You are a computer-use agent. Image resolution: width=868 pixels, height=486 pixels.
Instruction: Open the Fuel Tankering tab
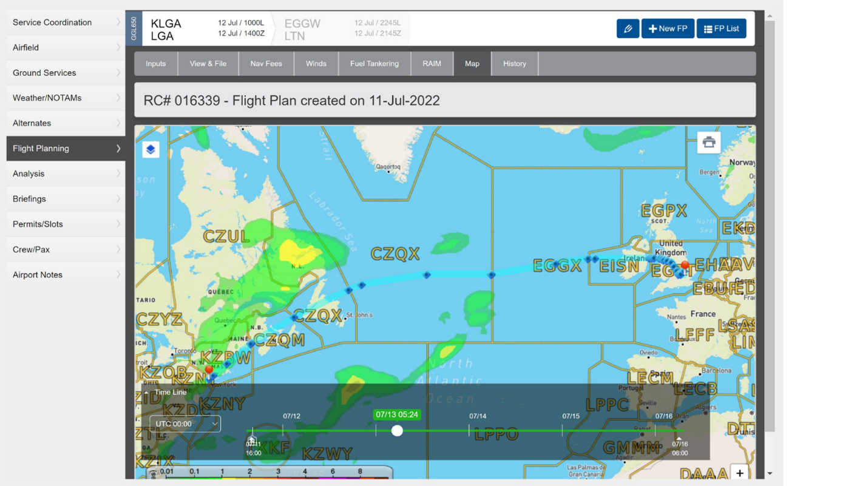coord(375,64)
